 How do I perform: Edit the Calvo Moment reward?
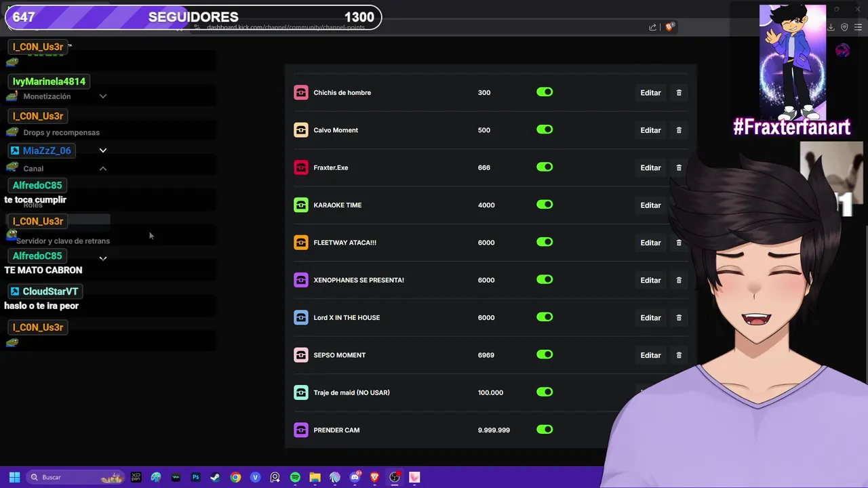pyautogui.click(x=650, y=130)
